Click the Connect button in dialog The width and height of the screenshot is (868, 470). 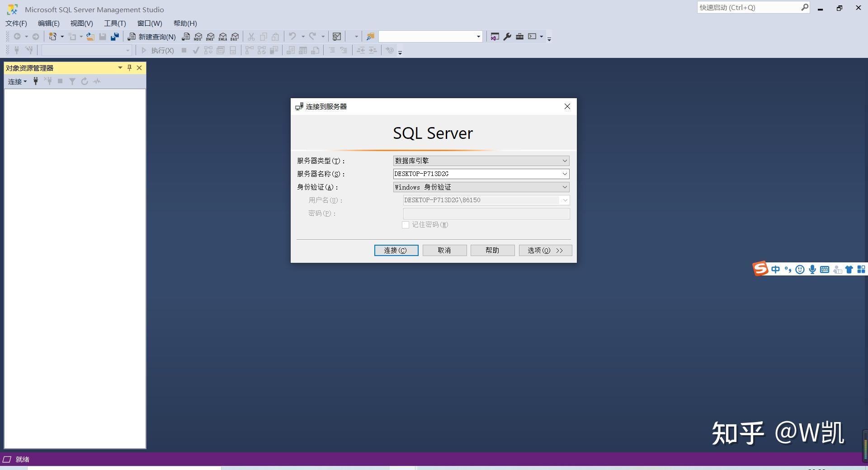tap(396, 250)
